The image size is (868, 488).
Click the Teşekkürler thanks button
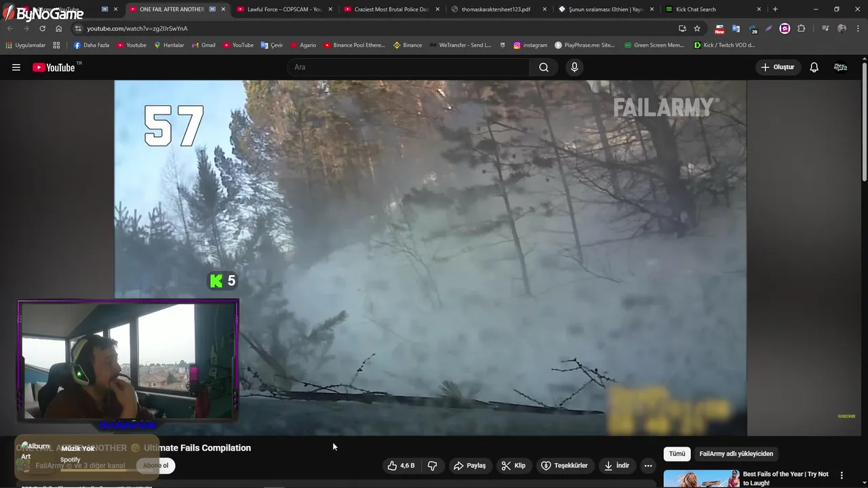(x=564, y=466)
